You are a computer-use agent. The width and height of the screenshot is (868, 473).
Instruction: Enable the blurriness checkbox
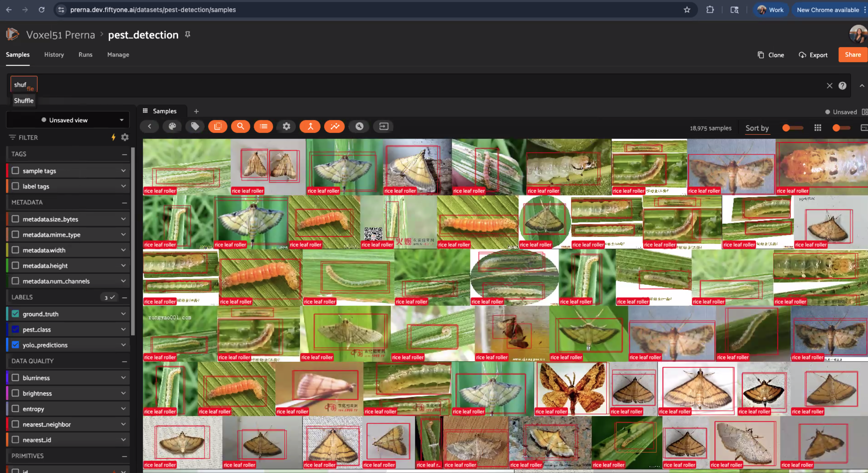(15, 378)
